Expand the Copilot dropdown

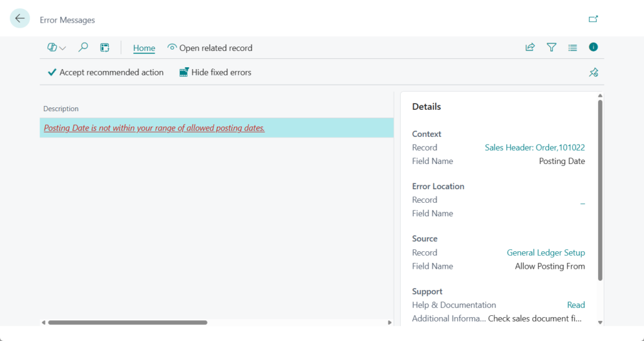(x=57, y=48)
